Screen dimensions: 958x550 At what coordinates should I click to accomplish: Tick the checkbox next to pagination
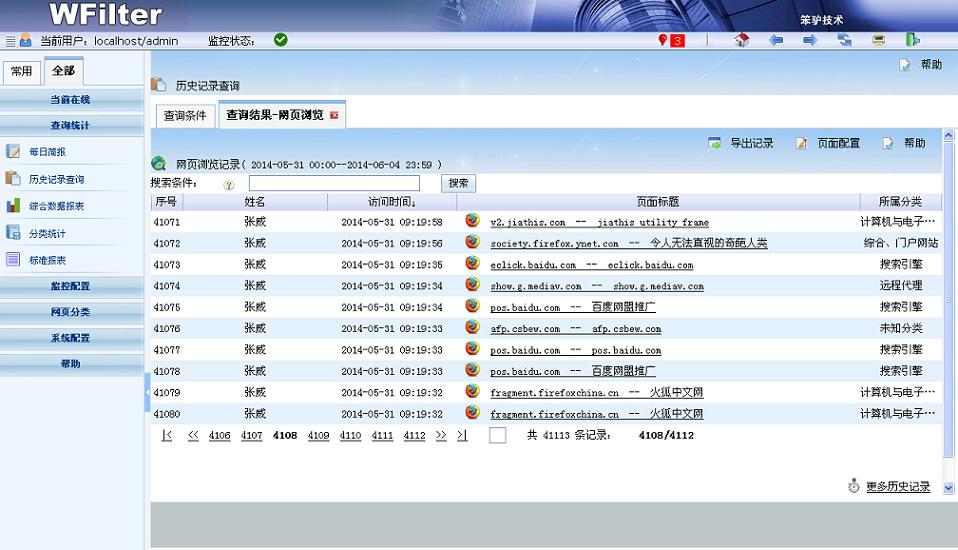(x=497, y=435)
